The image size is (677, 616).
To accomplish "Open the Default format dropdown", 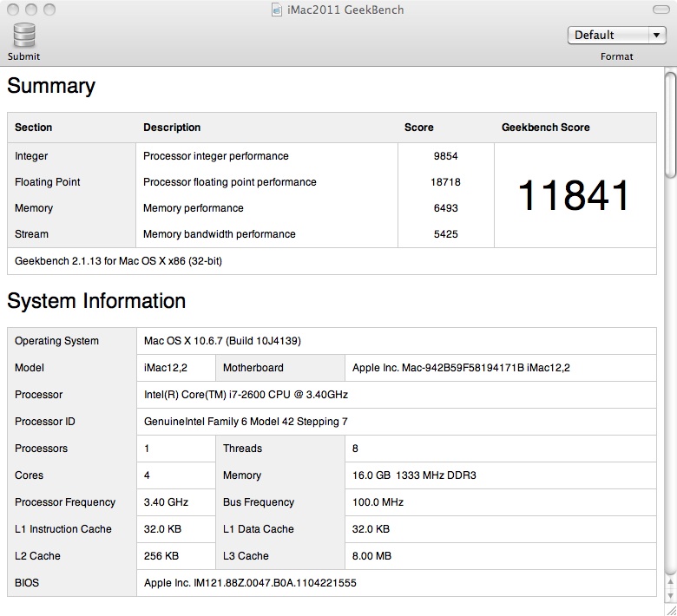I will (616, 35).
